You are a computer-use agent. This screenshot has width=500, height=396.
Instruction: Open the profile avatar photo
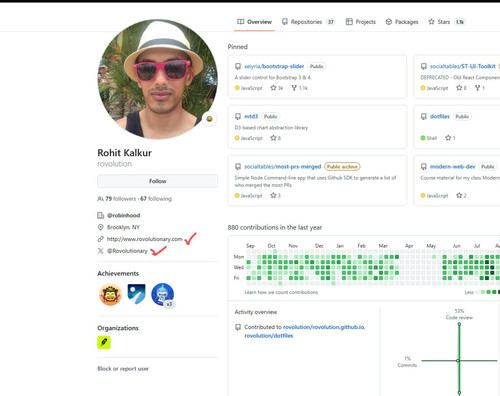(x=157, y=79)
